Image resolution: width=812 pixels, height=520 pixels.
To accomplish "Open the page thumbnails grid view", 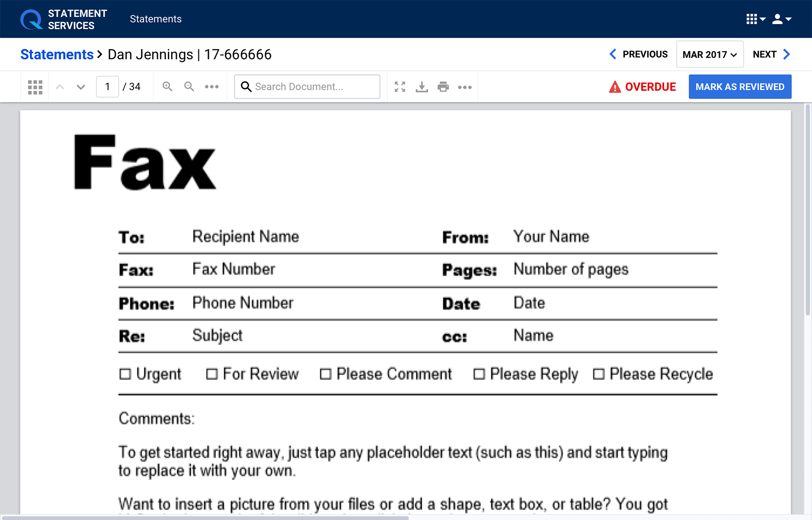I will tap(35, 87).
